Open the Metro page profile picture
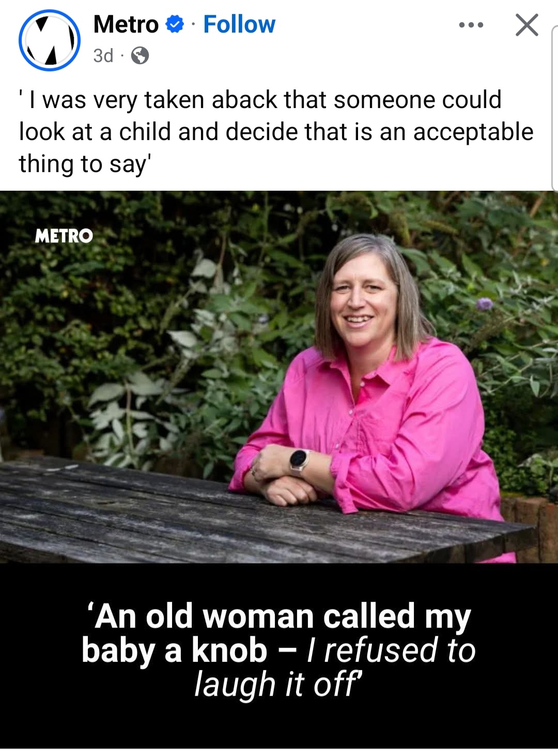Viewport: 558px width, 756px height. click(x=50, y=40)
